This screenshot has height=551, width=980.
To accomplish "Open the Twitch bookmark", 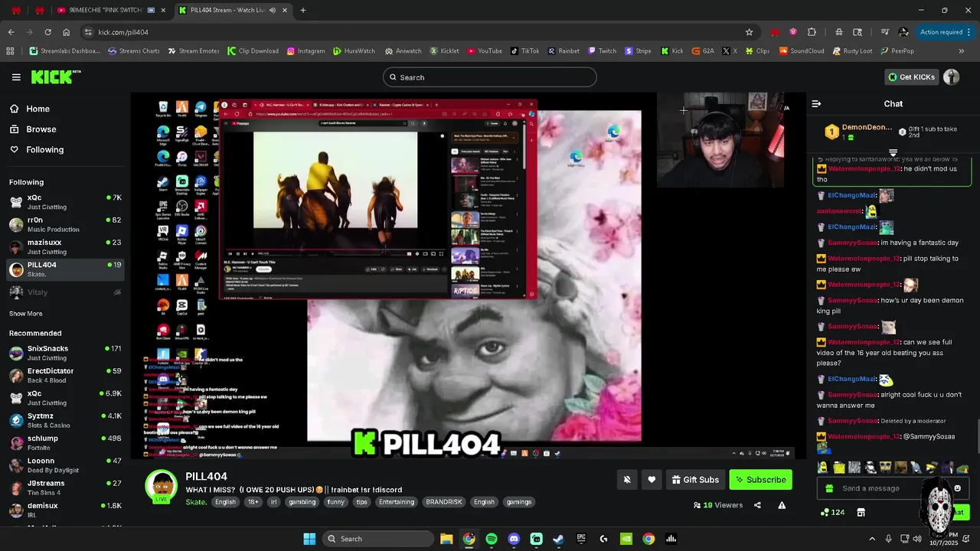I will pyautogui.click(x=602, y=51).
